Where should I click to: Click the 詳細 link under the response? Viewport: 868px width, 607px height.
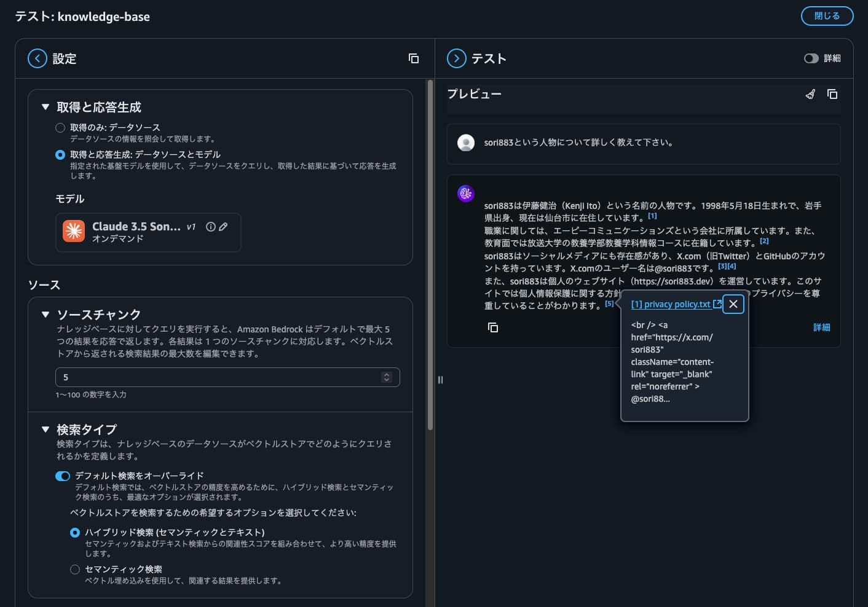click(x=821, y=327)
